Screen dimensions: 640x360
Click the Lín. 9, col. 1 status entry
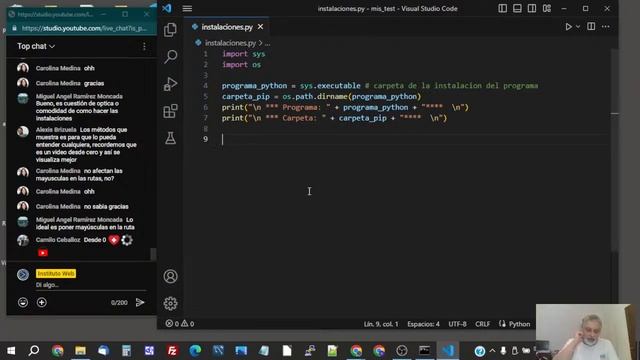point(381,324)
